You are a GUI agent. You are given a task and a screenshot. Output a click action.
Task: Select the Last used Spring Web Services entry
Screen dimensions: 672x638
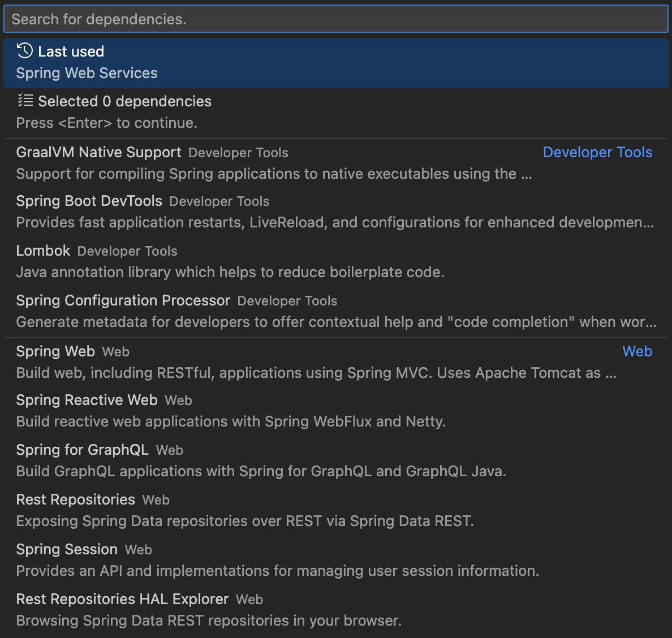335,63
